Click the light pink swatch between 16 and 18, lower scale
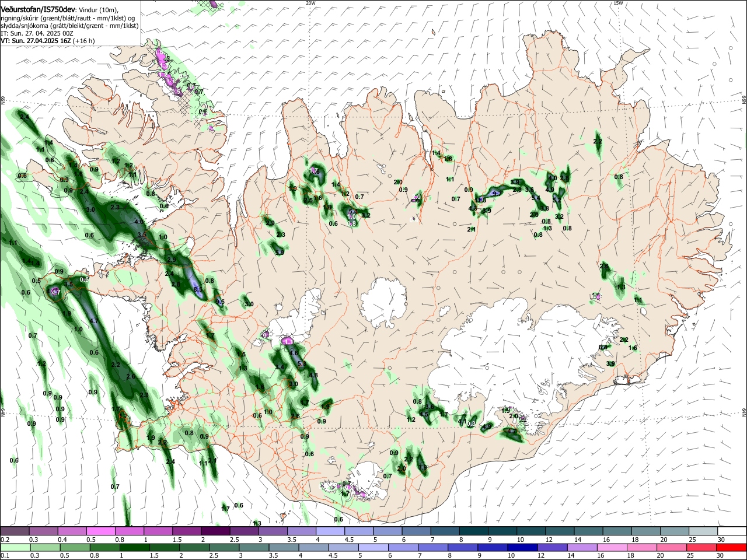The height and width of the screenshot is (560, 747). (x=612, y=547)
